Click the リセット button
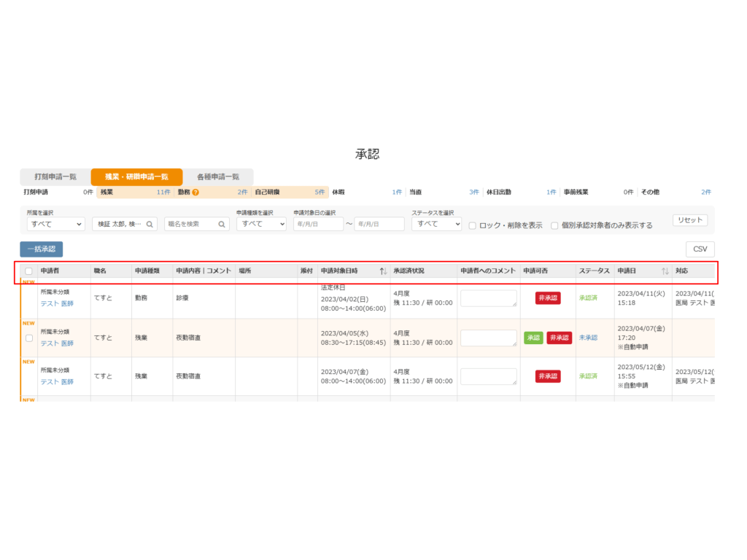The height and width of the screenshot is (560, 747). tap(689, 220)
